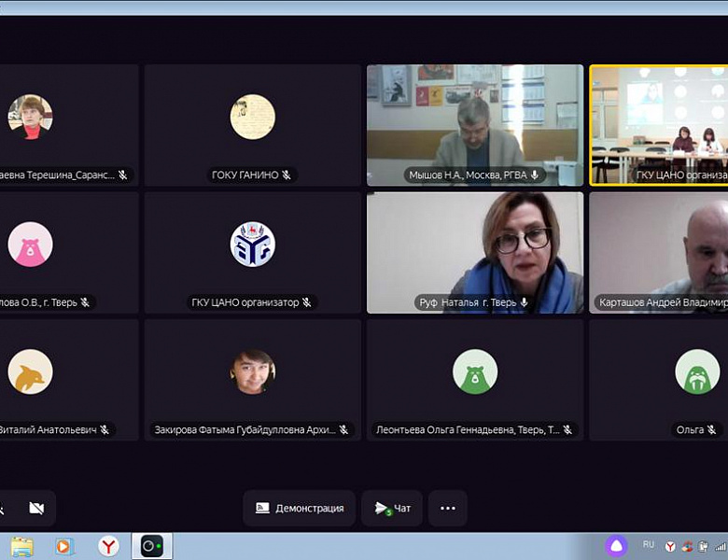The height and width of the screenshot is (560, 728).
Task: Click muted mic icon beside Закирова Фатыма
Action: pos(343,430)
